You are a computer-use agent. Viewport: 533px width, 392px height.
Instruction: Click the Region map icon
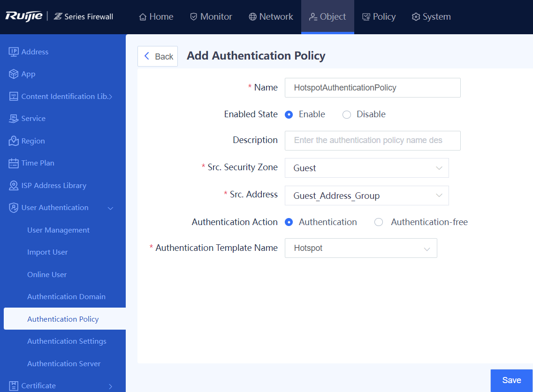pyautogui.click(x=14, y=141)
